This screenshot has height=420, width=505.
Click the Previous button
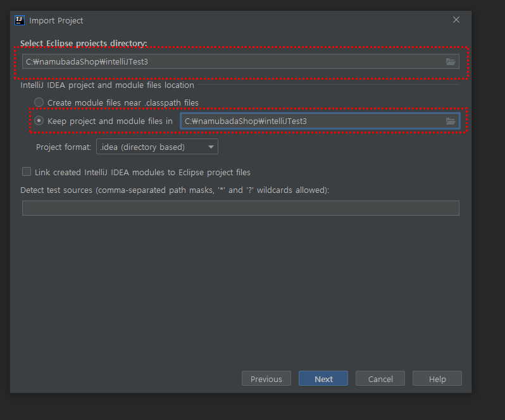(x=266, y=378)
